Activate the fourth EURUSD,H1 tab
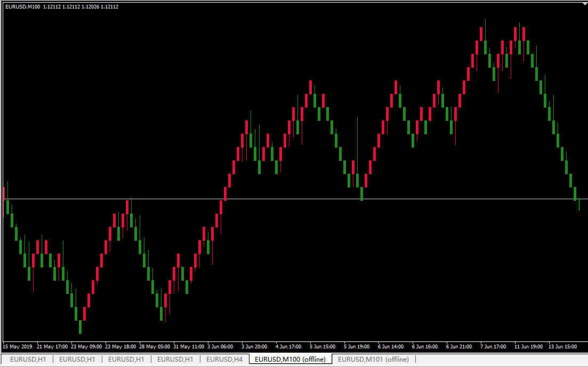This screenshot has width=588, height=367. pos(175,360)
